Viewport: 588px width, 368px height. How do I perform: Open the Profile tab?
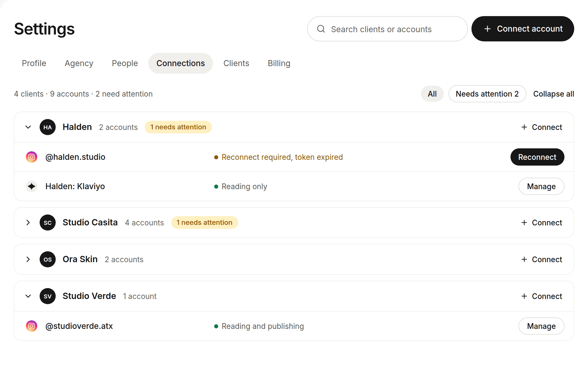click(x=34, y=63)
